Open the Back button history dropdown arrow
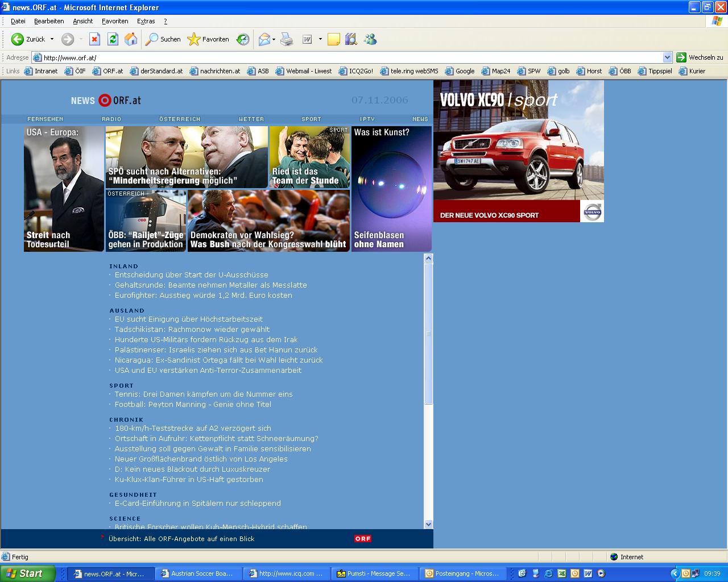Screen dimensions: 728x582 (52, 39)
